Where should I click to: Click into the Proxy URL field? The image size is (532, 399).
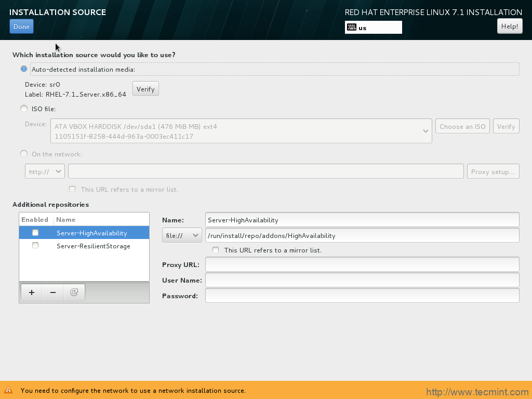pyautogui.click(x=362, y=264)
